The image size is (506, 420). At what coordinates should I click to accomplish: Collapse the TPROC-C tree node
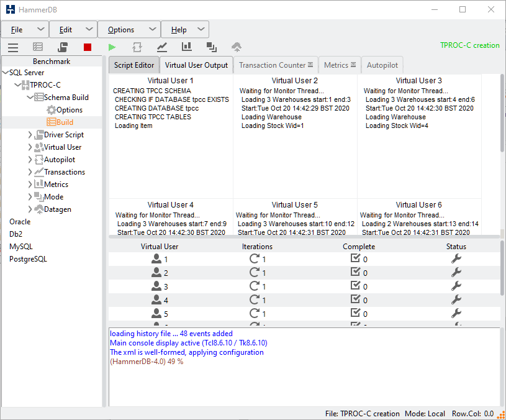pos(18,85)
